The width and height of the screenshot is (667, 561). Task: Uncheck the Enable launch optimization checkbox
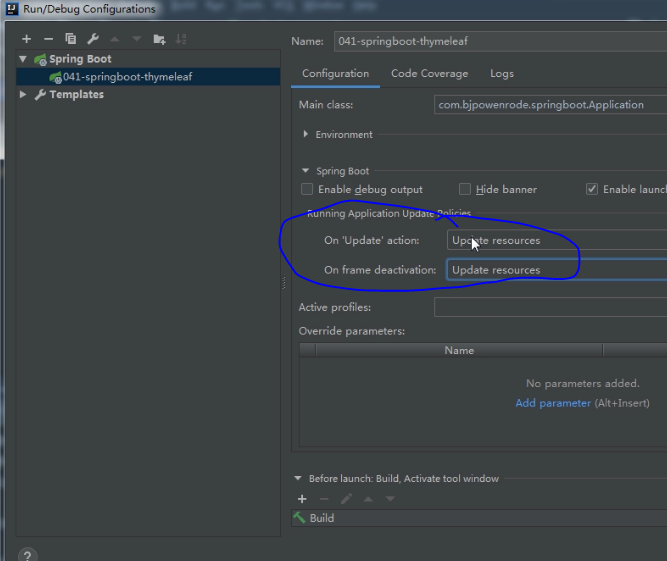point(592,189)
